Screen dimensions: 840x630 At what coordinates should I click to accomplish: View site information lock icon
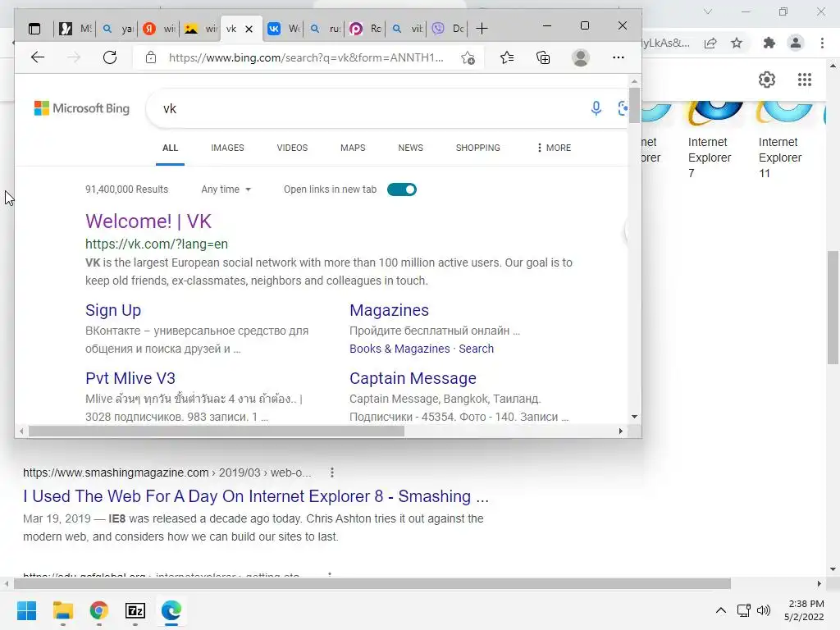151,57
